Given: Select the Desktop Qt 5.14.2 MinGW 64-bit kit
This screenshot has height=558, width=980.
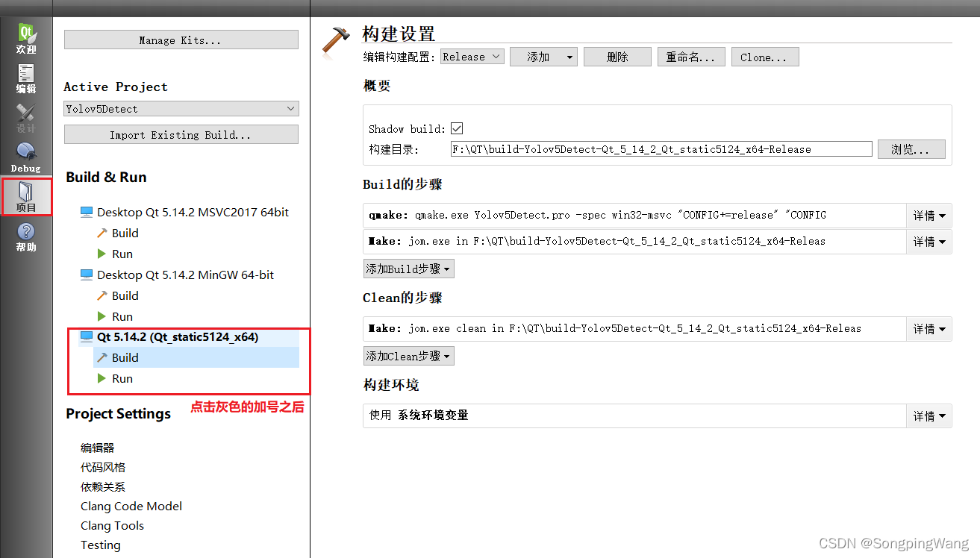Looking at the screenshot, I should [185, 275].
